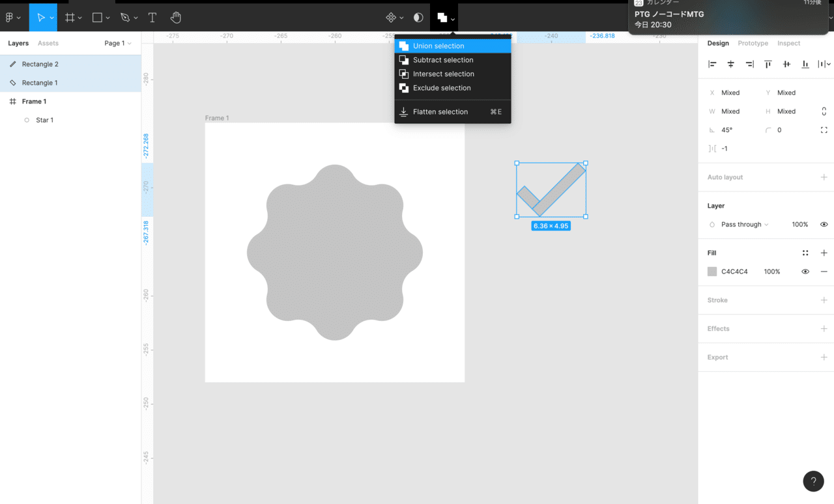Click the C4C4C4 fill color swatch
The height and width of the screenshot is (504, 834).
coord(712,272)
